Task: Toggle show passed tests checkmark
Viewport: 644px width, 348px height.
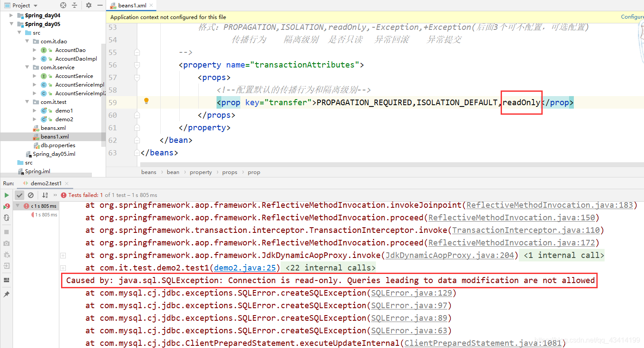Action: [19, 195]
